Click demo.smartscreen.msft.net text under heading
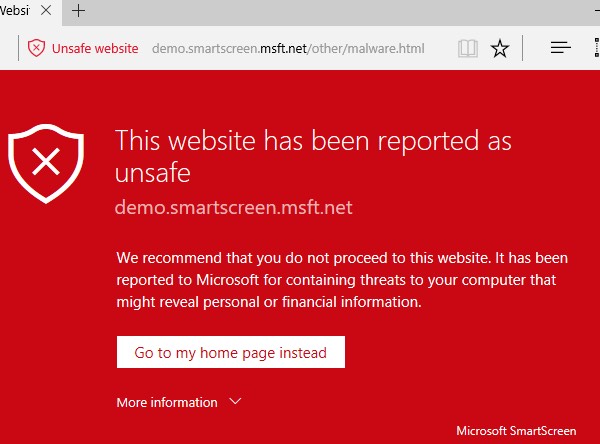This screenshot has width=600, height=444. (233, 207)
